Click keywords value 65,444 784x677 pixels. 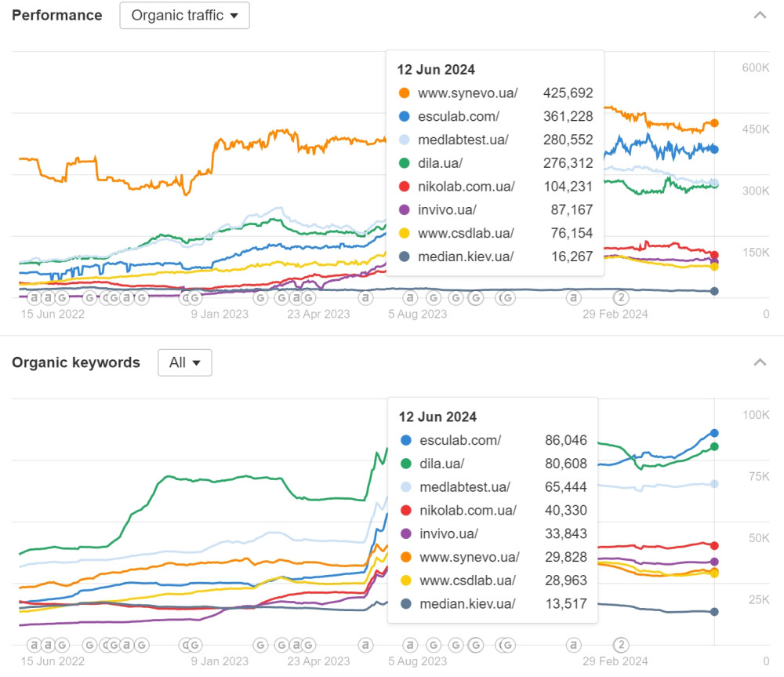[566, 487]
